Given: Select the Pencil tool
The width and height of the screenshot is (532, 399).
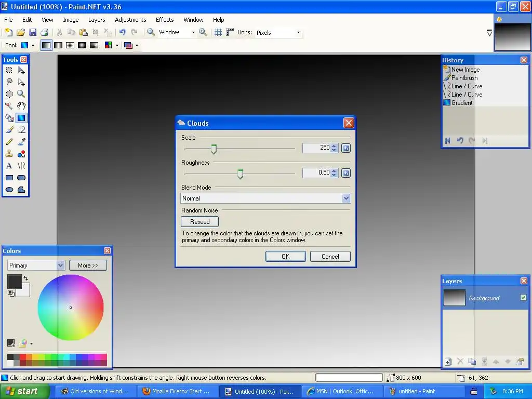Looking at the screenshot, I should (x=9, y=142).
